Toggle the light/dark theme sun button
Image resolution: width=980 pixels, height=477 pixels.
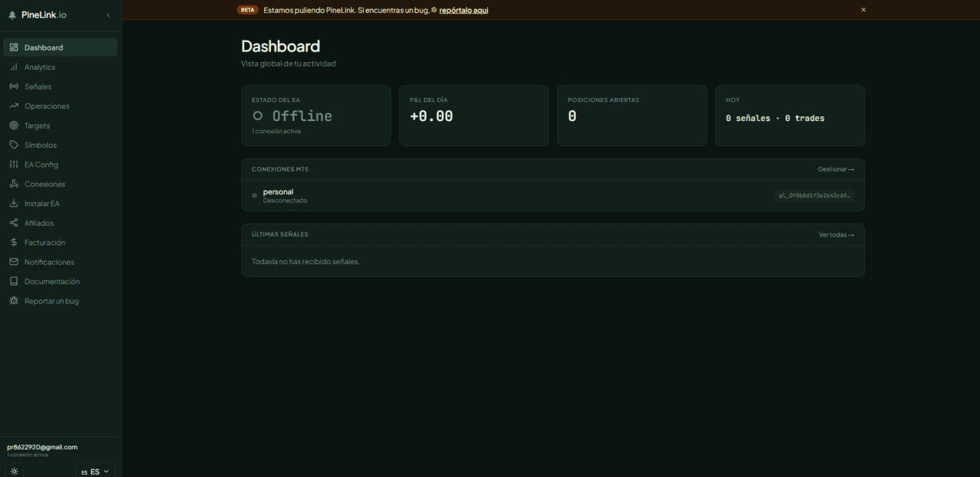pyautogui.click(x=15, y=472)
